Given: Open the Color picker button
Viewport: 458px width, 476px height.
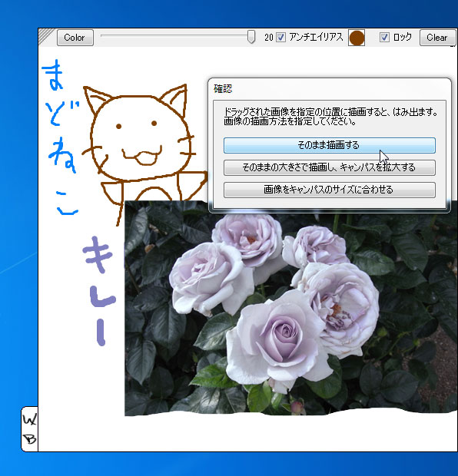Looking at the screenshot, I should click(75, 38).
